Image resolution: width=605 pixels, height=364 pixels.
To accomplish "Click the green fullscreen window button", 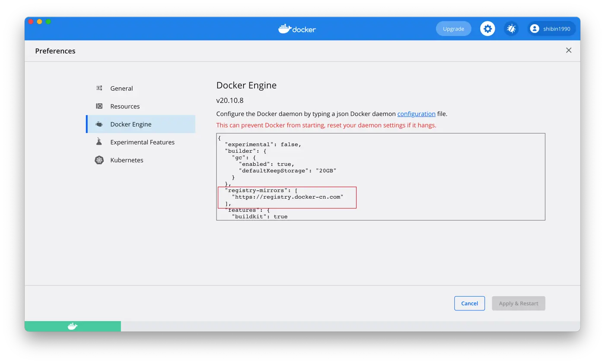I will pos(48,22).
